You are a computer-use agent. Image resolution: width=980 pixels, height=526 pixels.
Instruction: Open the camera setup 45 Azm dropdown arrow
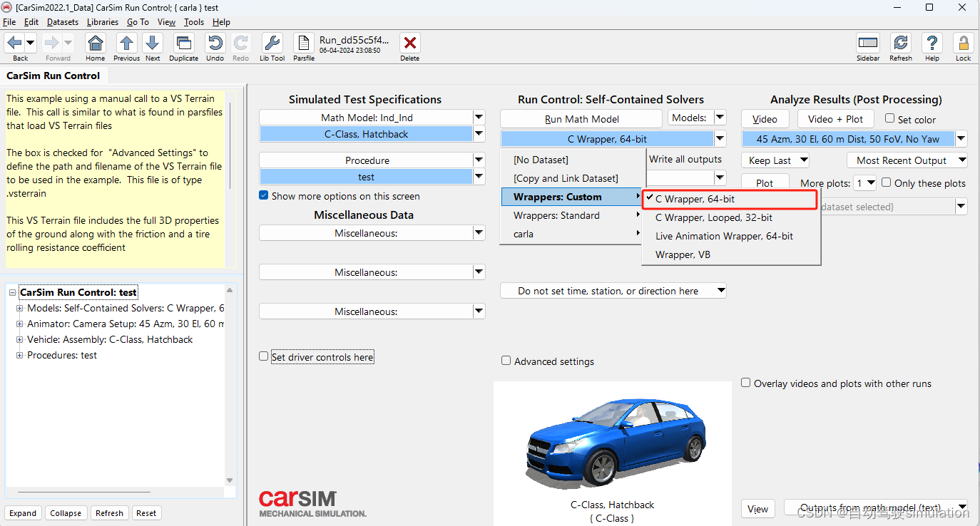961,139
